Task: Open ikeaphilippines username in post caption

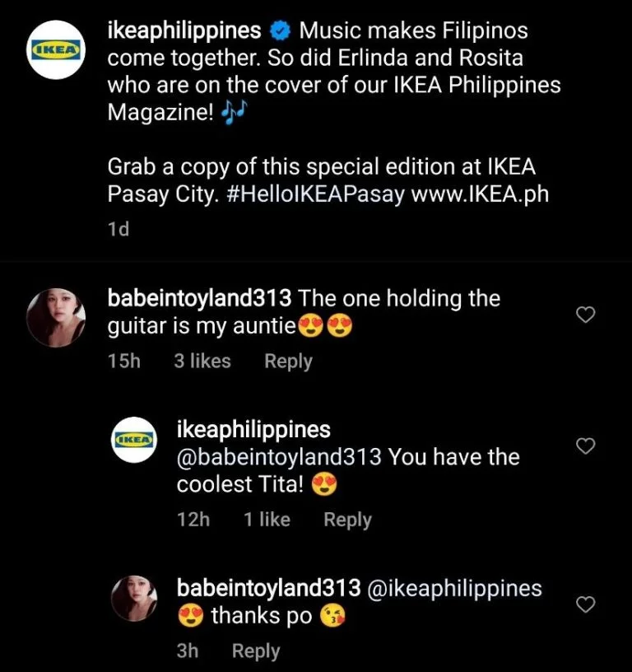Action: tap(184, 31)
